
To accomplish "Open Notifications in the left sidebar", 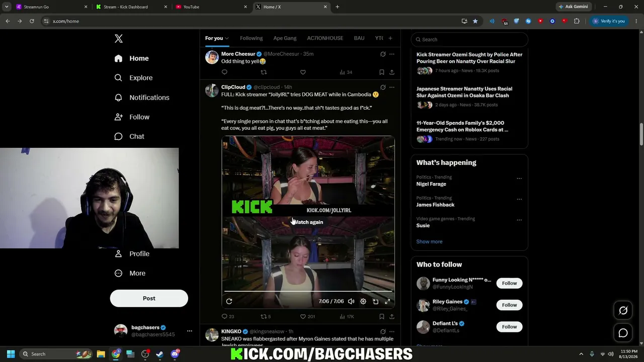I will (142, 98).
